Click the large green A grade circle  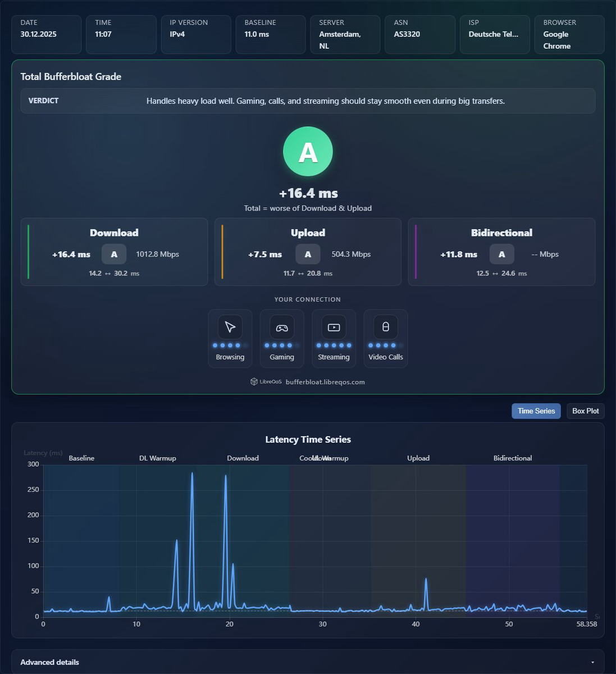(308, 152)
